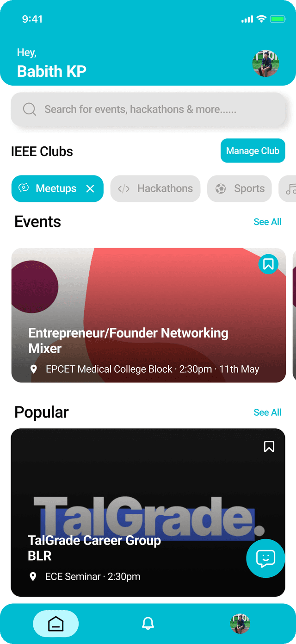Image resolution: width=296 pixels, height=644 pixels.
Task: Tap the location pin beside ECE Seminar
Action: 33,576
